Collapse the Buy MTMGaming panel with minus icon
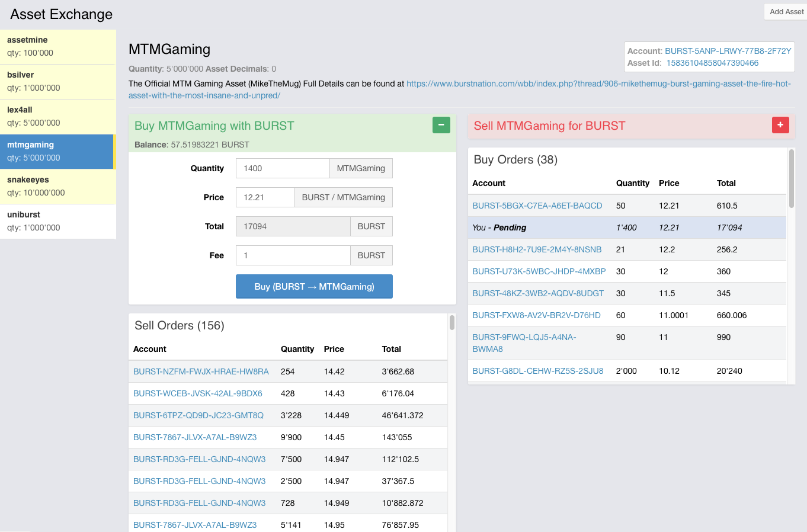This screenshot has height=532, width=807. point(441,125)
